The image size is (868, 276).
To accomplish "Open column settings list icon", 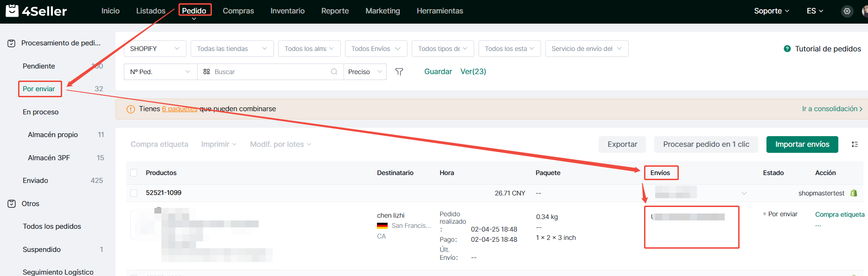I will (x=855, y=144).
